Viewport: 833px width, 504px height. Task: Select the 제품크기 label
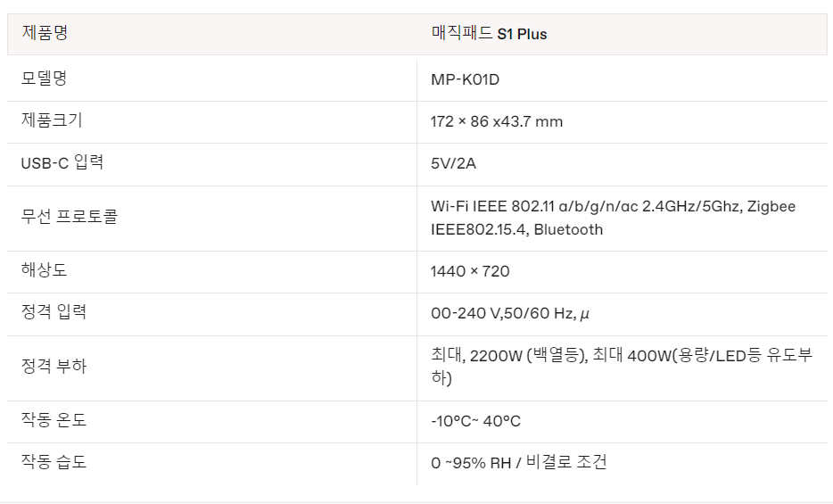52,120
